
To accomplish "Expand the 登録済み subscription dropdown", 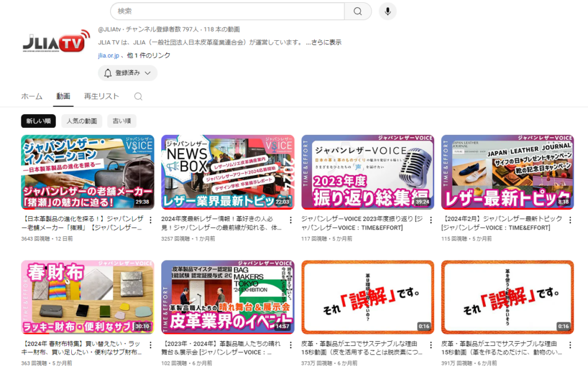I will click(128, 73).
